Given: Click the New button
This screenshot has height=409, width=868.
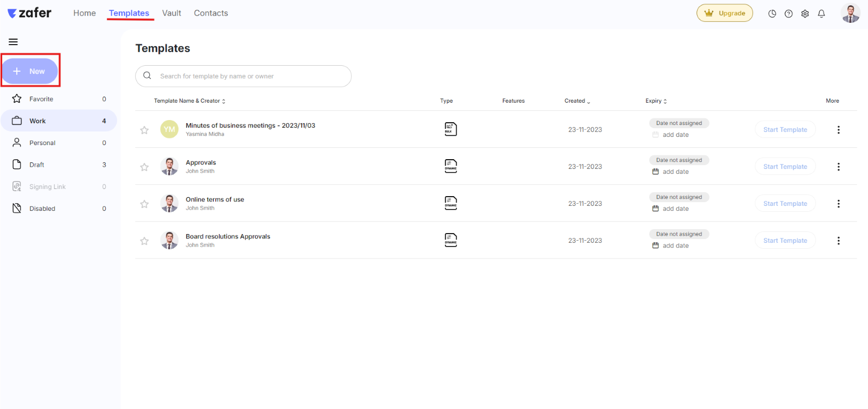Looking at the screenshot, I should (30, 71).
